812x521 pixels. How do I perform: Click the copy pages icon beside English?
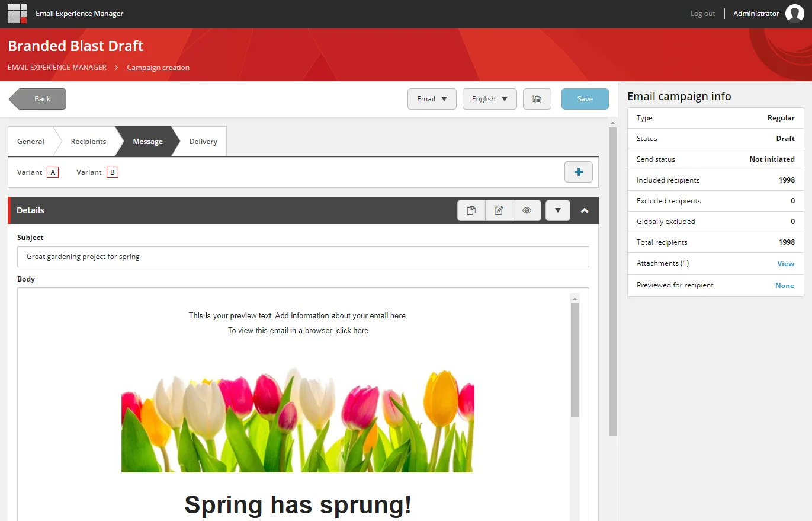pos(537,99)
